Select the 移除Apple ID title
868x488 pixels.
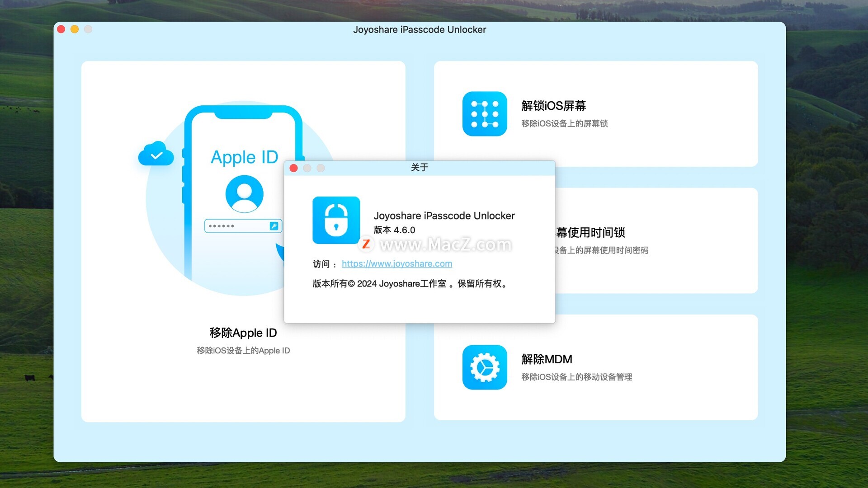(x=243, y=333)
